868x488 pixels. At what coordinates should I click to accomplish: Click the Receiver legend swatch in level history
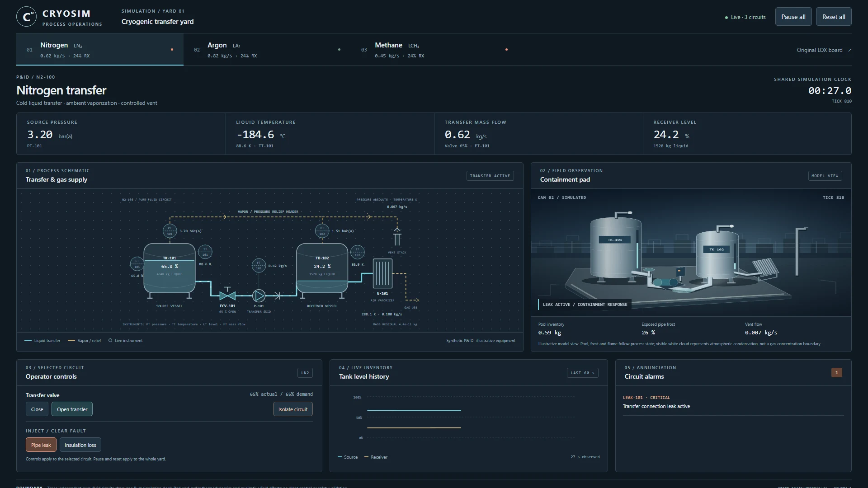point(366,457)
